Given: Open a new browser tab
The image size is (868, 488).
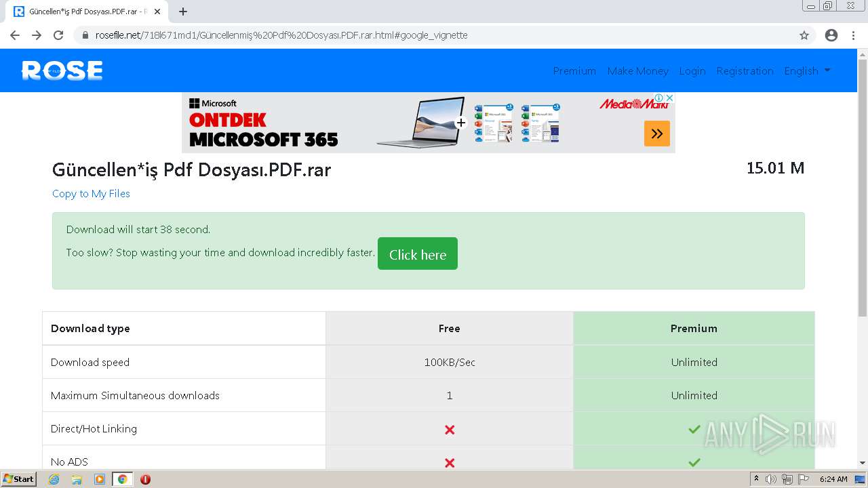Looking at the screenshot, I should (183, 12).
